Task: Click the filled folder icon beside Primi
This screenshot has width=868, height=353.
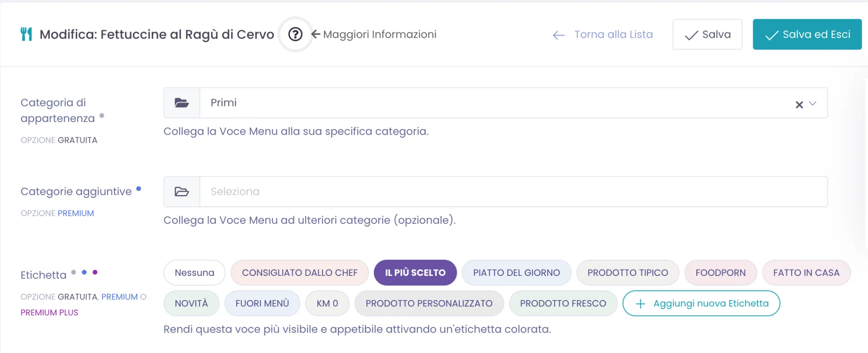Action: point(182,103)
